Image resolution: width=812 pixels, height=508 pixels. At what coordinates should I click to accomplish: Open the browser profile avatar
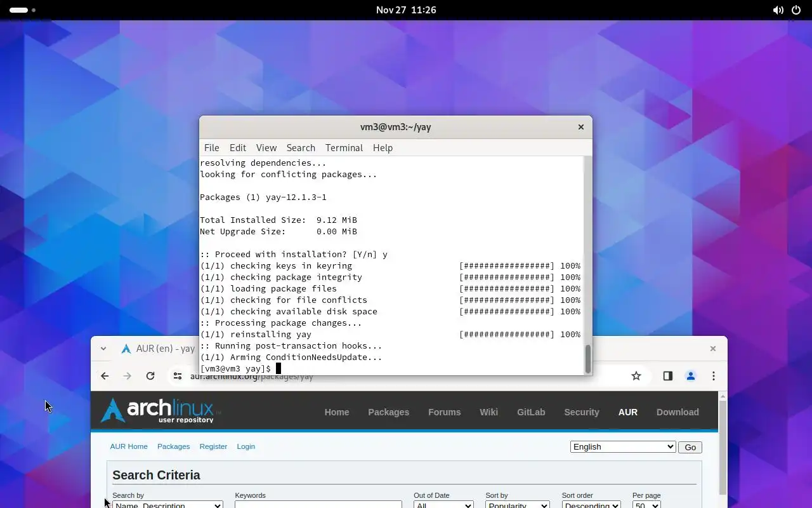click(691, 376)
